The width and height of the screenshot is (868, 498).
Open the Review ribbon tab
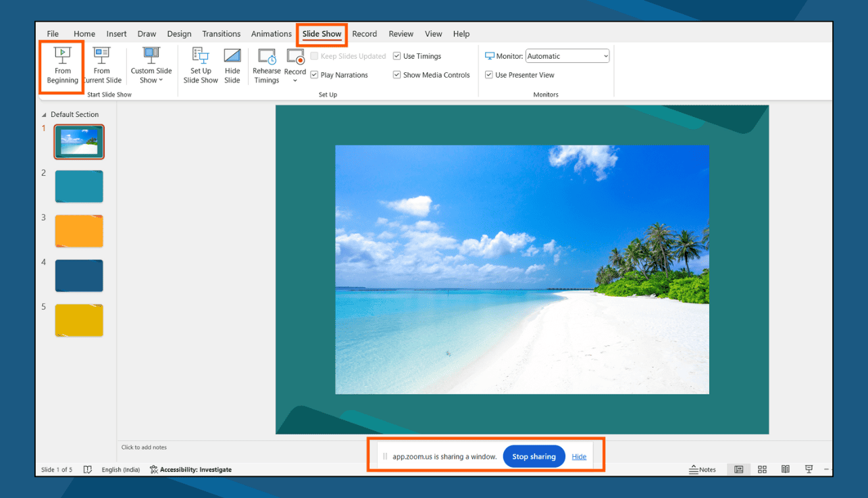coord(401,34)
